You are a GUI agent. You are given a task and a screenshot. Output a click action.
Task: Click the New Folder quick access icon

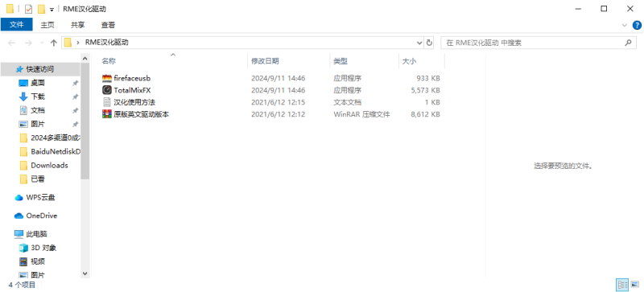[41, 9]
